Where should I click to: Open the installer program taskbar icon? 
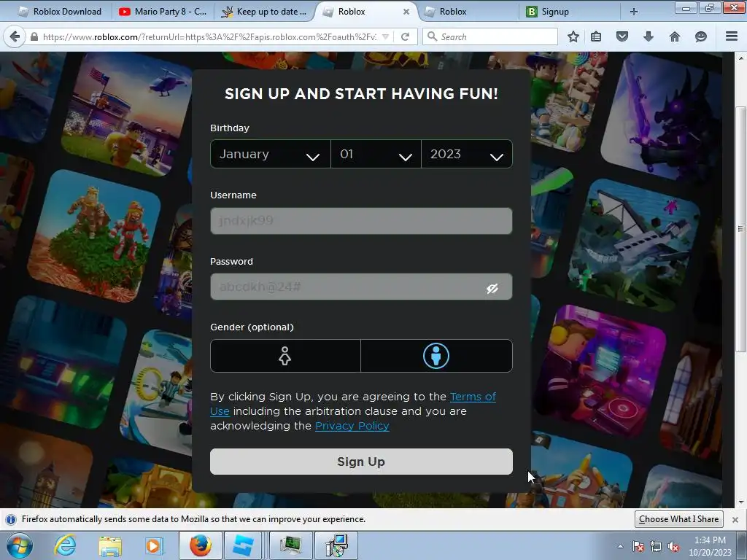[337, 545]
